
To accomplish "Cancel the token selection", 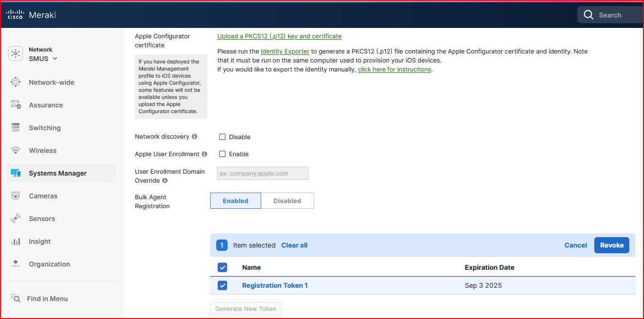I will [576, 245].
